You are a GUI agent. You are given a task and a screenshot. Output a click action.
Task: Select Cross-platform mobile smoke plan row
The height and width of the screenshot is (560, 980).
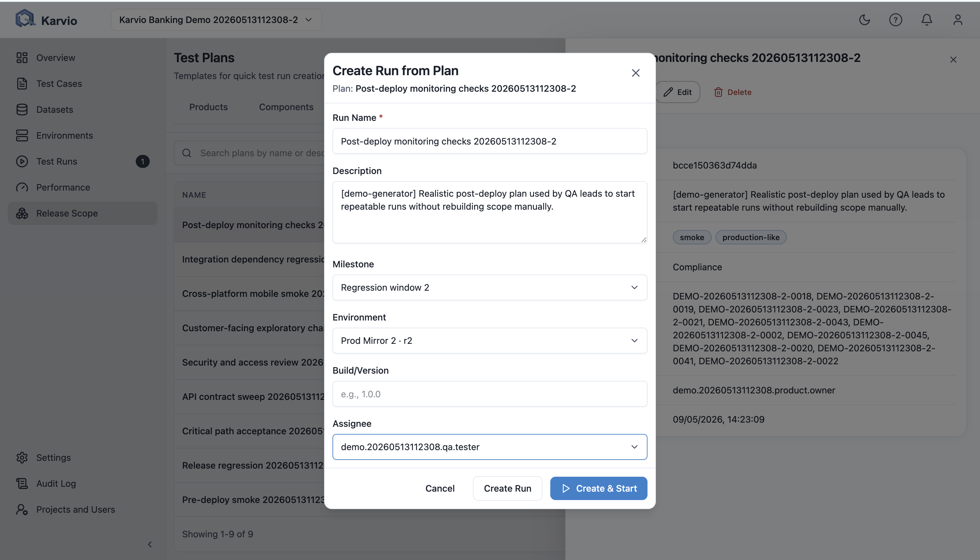(x=249, y=294)
